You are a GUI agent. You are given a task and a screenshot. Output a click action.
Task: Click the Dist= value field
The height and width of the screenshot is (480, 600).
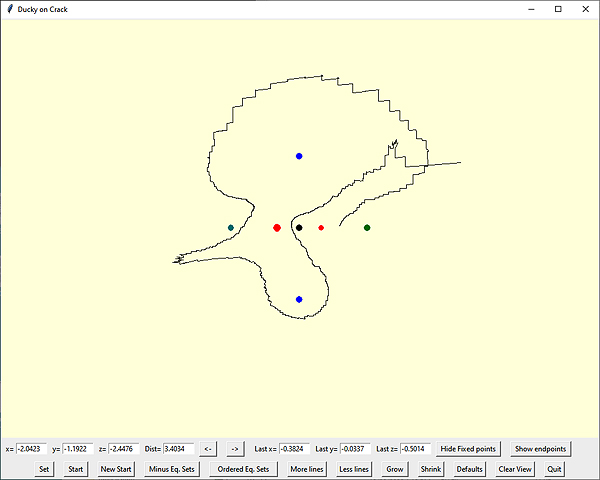(179, 449)
